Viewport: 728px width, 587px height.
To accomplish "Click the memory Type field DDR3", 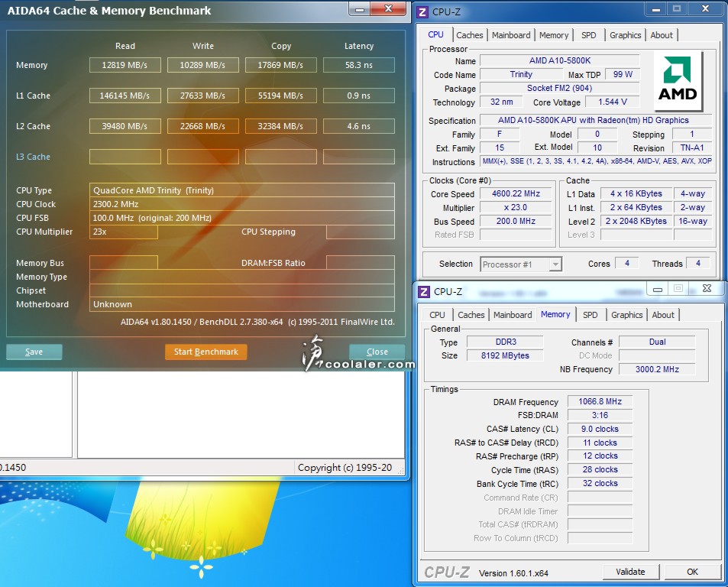I will click(x=506, y=342).
